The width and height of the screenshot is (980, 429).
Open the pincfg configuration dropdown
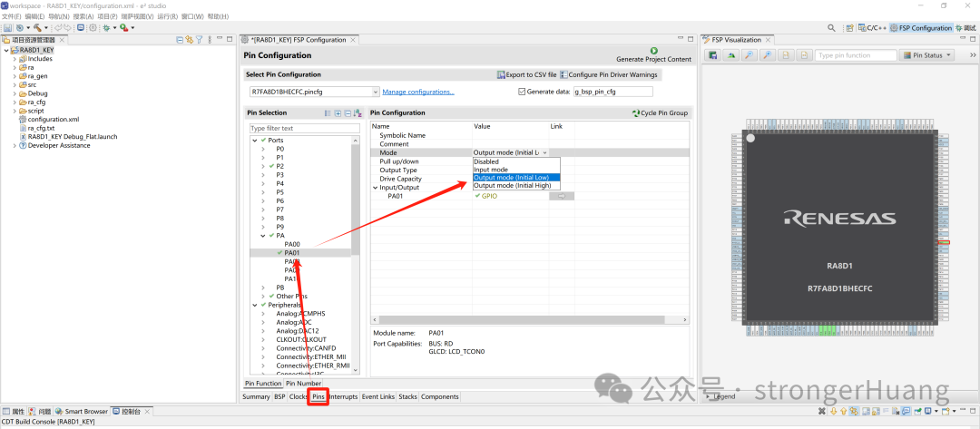375,92
